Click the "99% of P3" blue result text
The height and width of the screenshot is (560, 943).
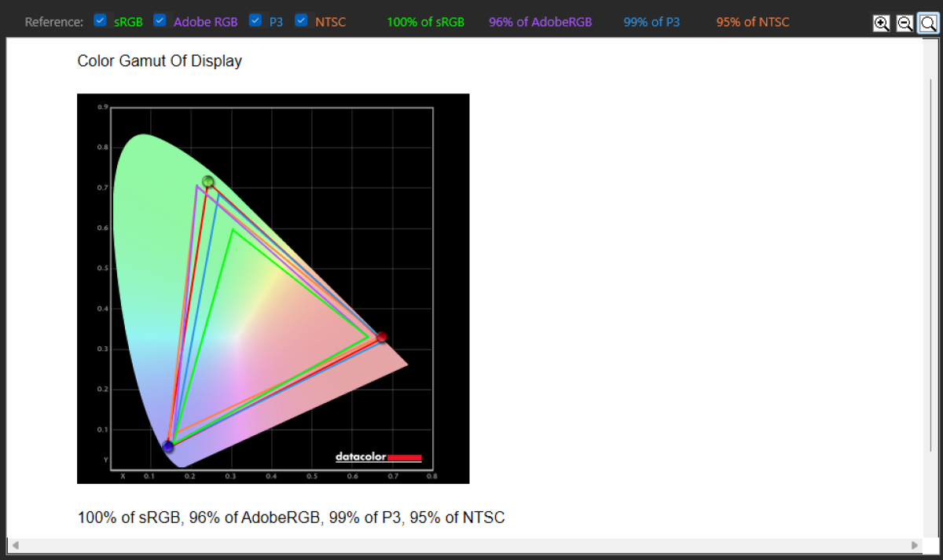tap(651, 22)
